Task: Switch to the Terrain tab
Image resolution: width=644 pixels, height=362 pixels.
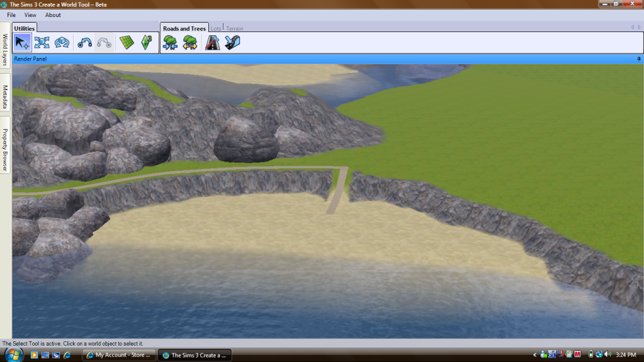Action: (235, 28)
